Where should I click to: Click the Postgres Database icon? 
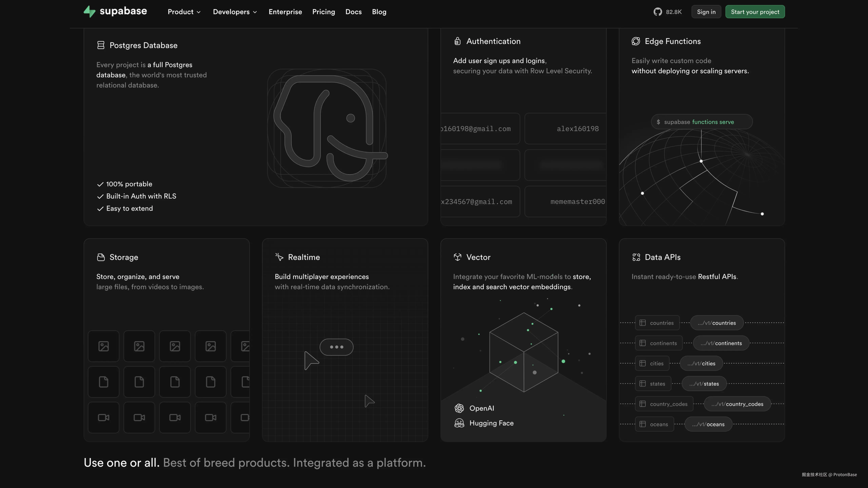pos(100,45)
